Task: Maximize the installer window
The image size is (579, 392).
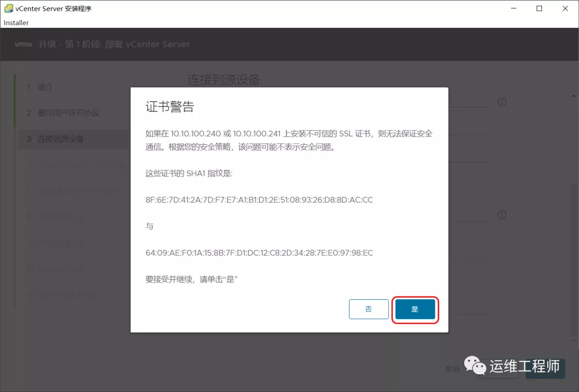Action: tap(539, 9)
